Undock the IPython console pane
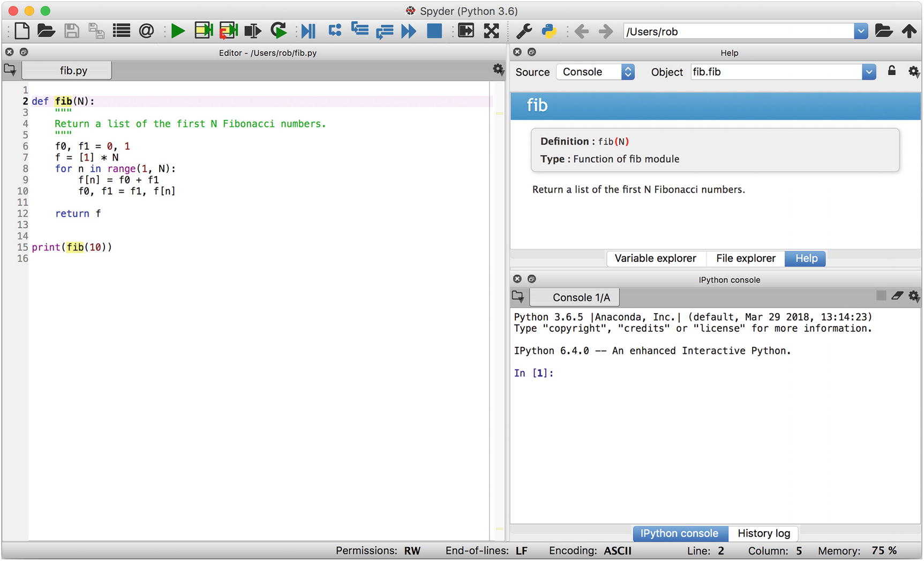The height and width of the screenshot is (561, 924). tap(531, 279)
